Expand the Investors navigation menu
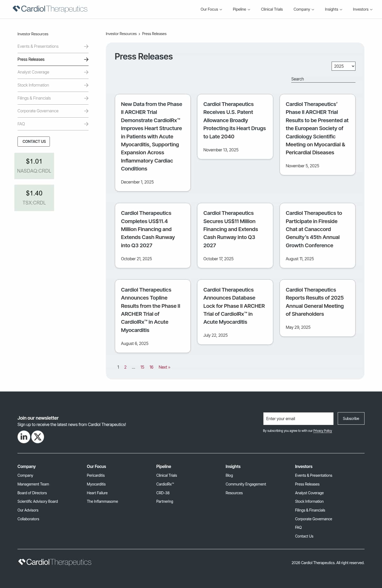382x588 pixels. (x=363, y=9)
